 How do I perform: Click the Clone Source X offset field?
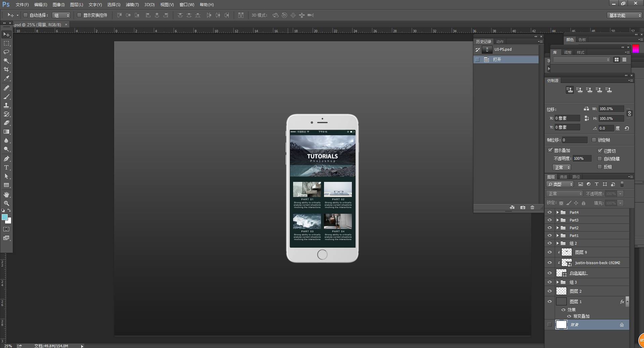click(567, 118)
